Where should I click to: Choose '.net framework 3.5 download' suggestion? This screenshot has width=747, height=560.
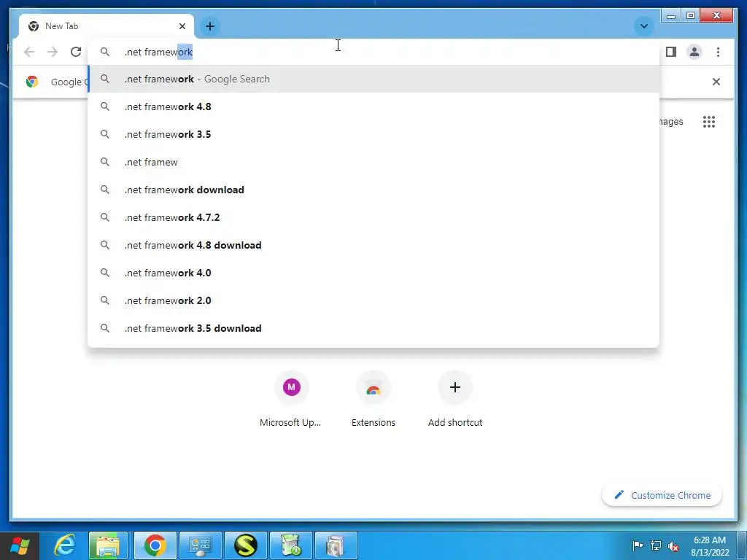[x=373, y=328]
